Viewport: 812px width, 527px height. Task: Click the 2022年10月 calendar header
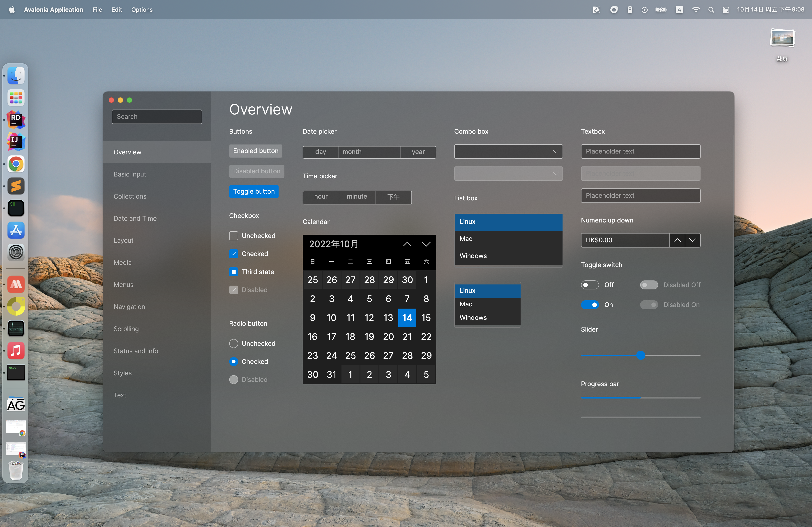[x=334, y=244]
